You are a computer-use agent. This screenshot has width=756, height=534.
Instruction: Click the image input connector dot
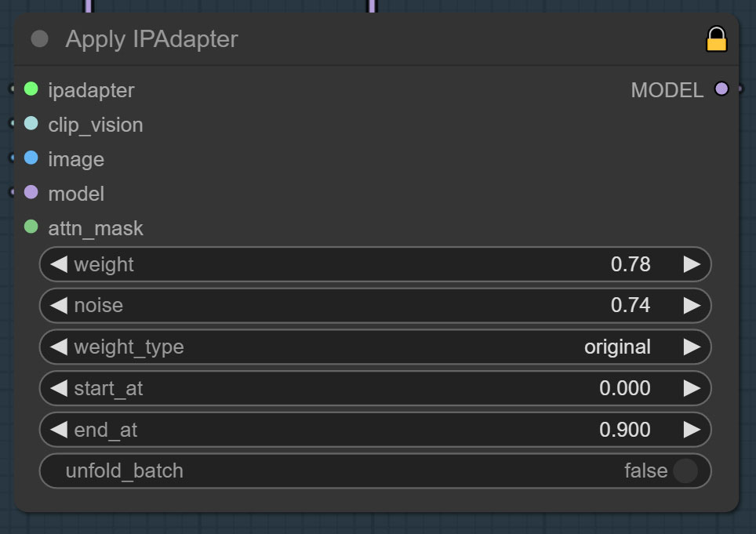(30, 158)
